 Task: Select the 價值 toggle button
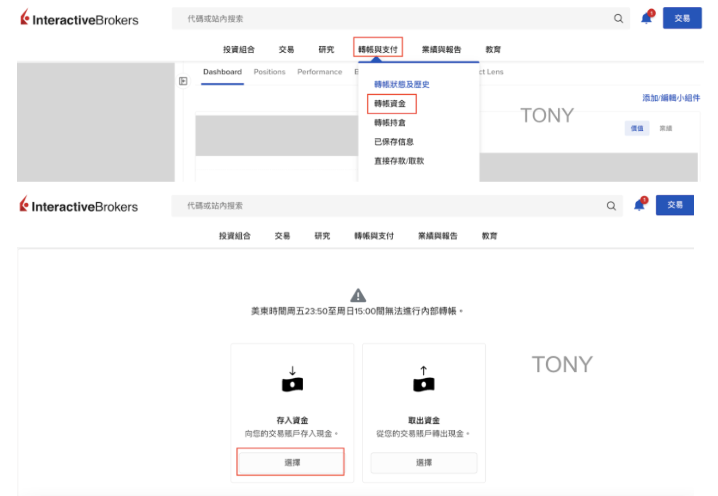click(637, 128)
